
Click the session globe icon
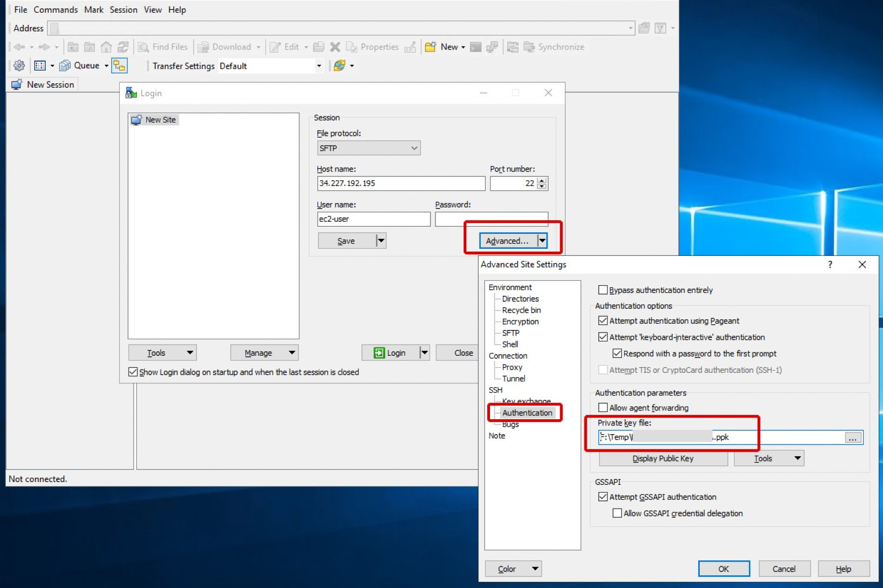coord(339,66)
